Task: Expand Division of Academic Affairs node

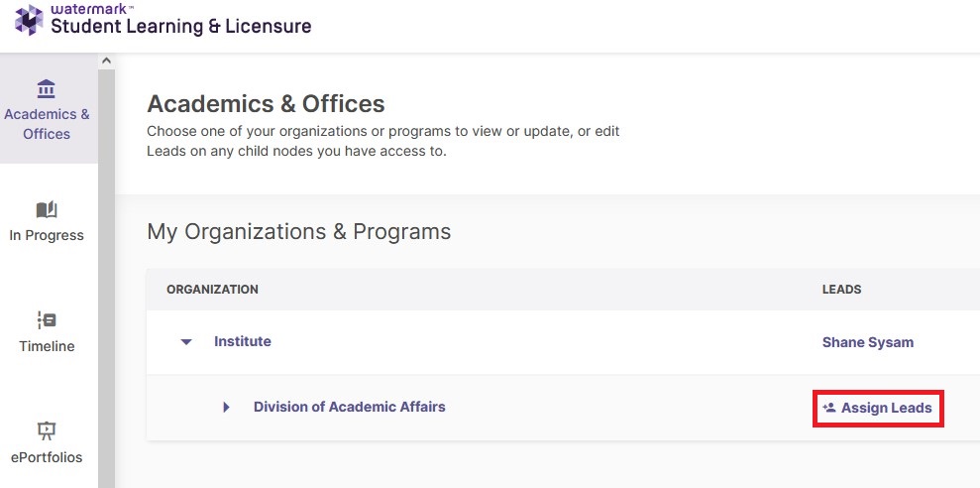Action: (x=226, y=408)
